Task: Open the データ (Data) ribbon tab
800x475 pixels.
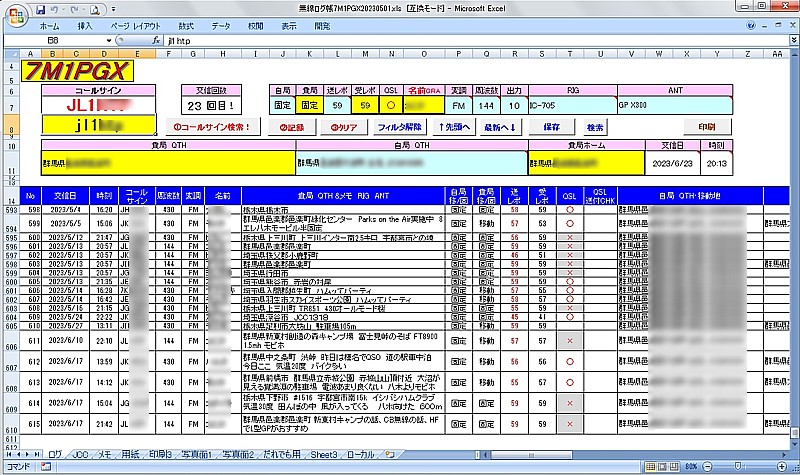Action: point(221,24)
